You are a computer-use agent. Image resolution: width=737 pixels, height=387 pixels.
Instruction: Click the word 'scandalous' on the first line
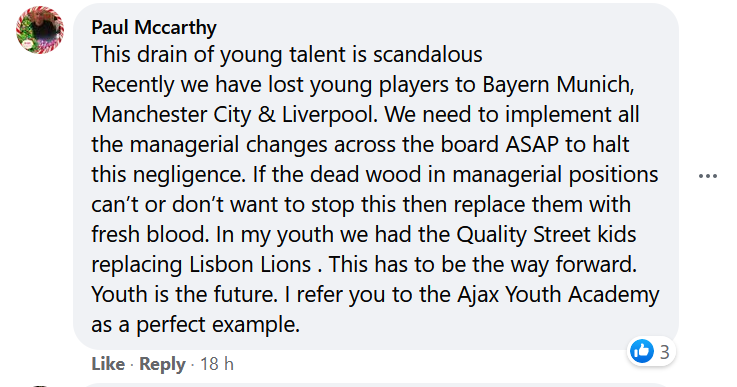[428, 55]
